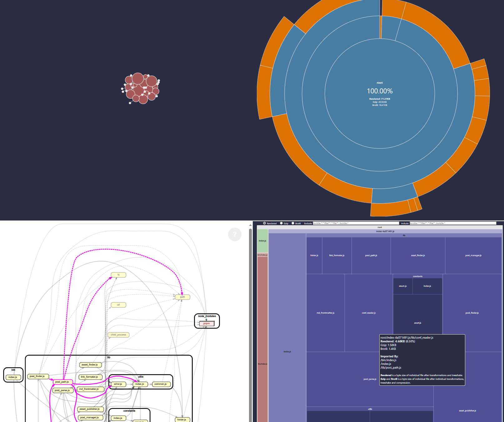The width and height of the screenshot is (504, 422).
Task: Click bin index.js node in graph
Action: [x=13, y=377]
